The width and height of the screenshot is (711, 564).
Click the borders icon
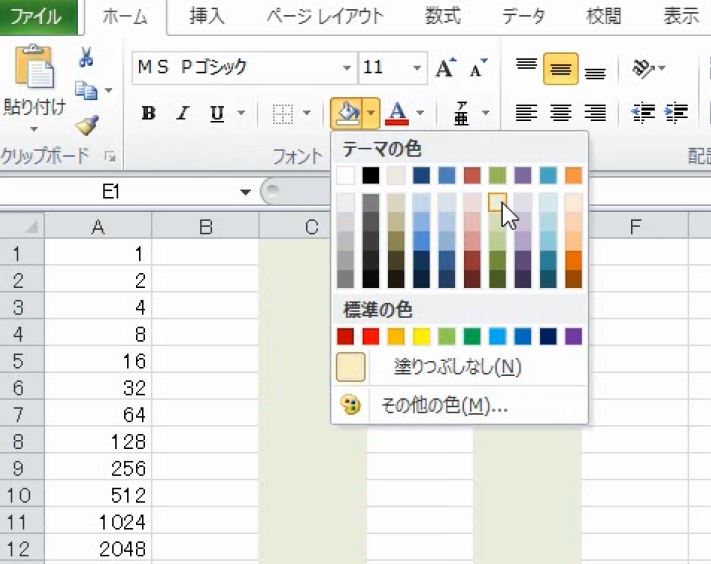[x=282, y=113]
